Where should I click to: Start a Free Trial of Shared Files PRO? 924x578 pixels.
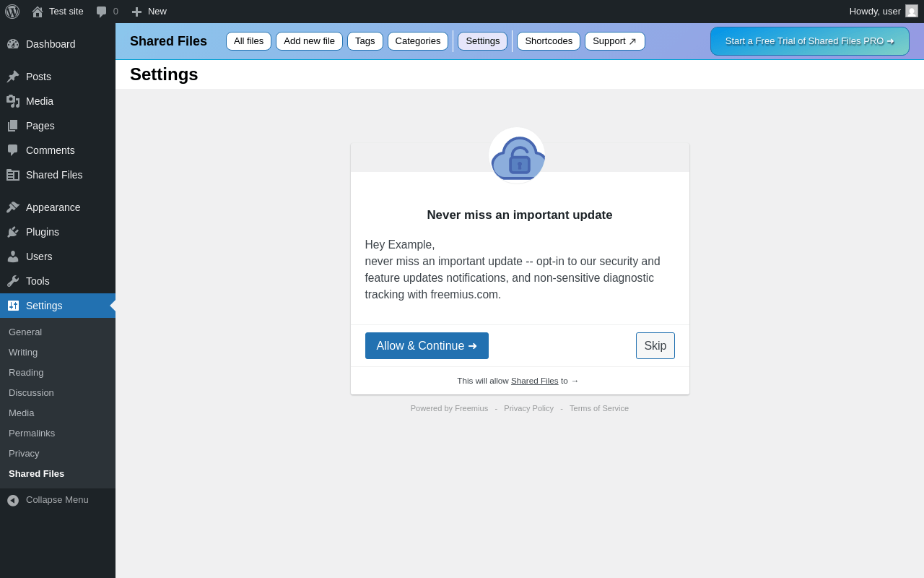click(810, 41)
